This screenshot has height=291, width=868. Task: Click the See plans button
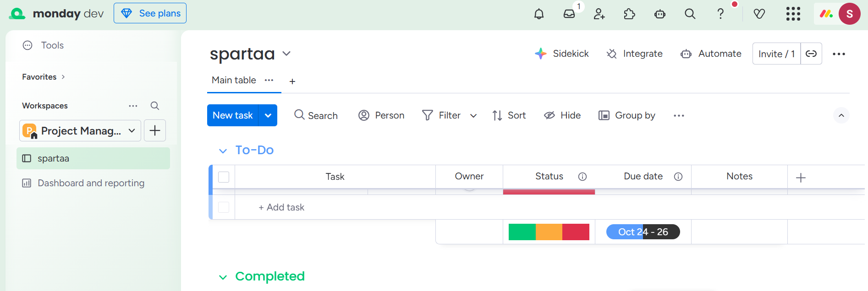pyautogui.click(x=150, y=13)
